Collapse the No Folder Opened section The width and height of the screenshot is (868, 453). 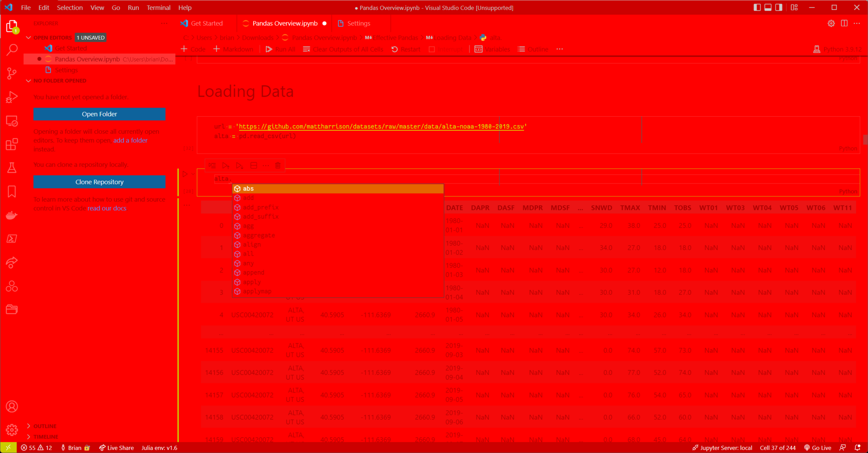pyautogui.click(x=28, y=81)
